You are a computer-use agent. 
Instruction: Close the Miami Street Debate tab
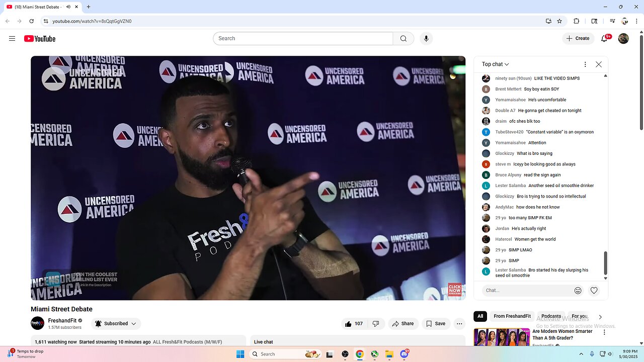pyautogui.click(x=76, y=7)
